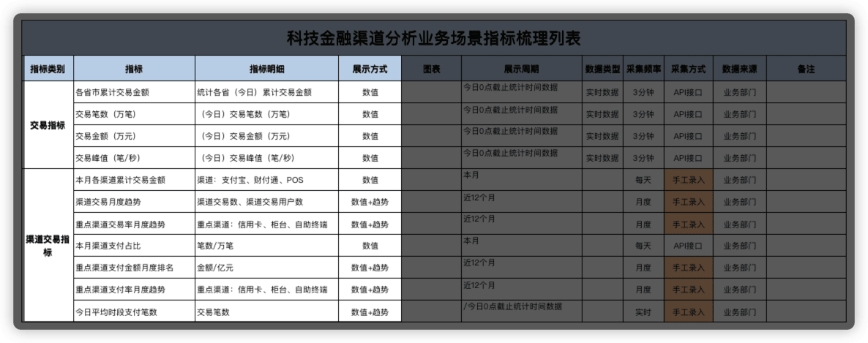Select the 指标明细 column header
This screenshot has width=868, height=343.
pyautogui.click(x=267, y=69)
